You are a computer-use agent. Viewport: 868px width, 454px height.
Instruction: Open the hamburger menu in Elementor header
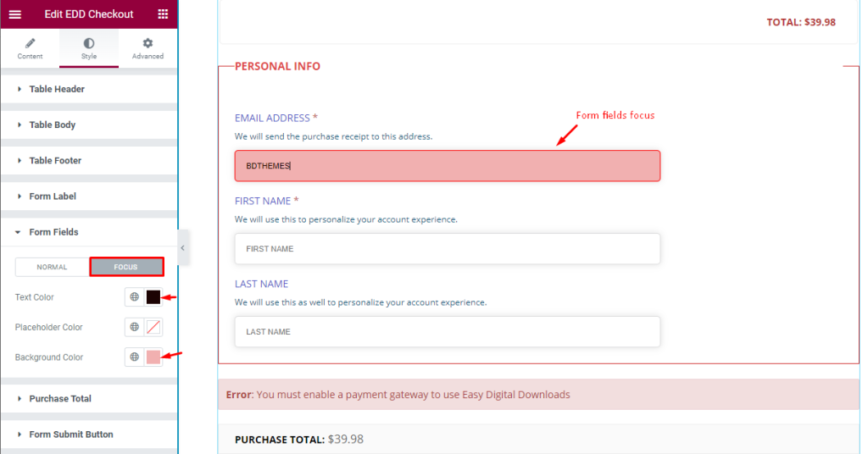15,14
